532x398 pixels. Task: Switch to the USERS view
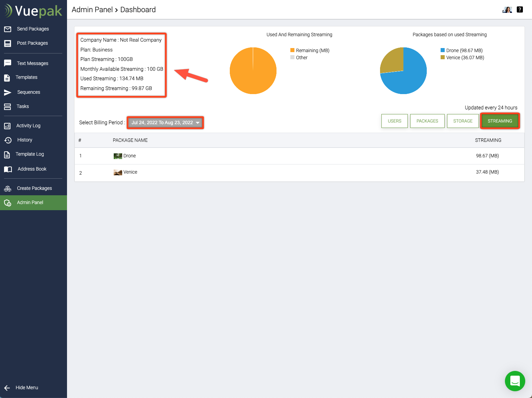point(395,121)
